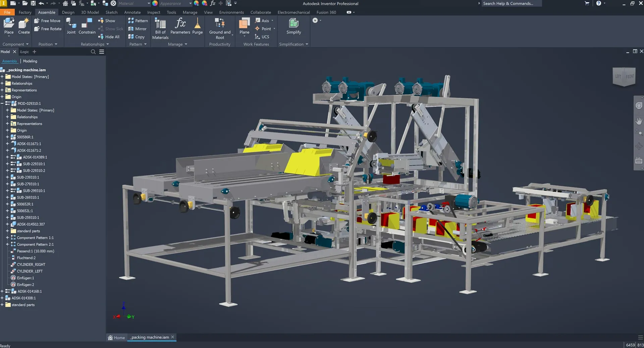Expand the MOD-029310:1 tree node
644x348 pixels.
coord(3,103)
